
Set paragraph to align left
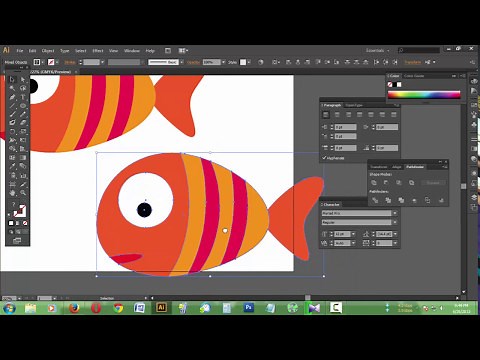[326, 115]
